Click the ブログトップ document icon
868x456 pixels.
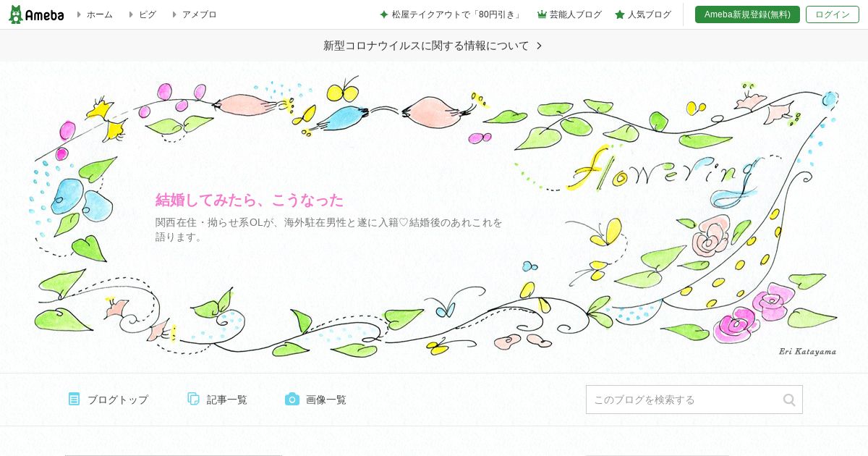click(74, 399)
